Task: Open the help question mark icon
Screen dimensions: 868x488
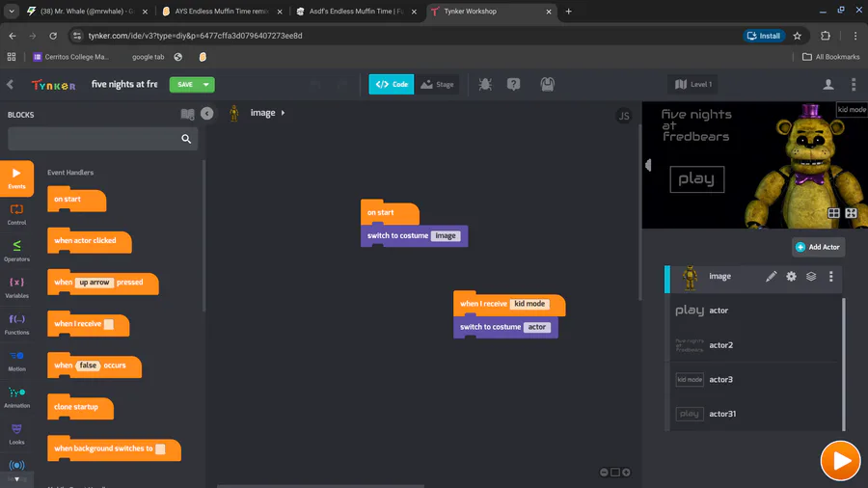Action: coord(514,84)
